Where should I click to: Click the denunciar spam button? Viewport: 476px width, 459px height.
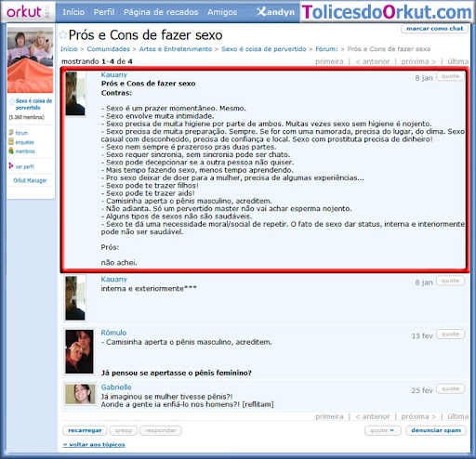436,430
